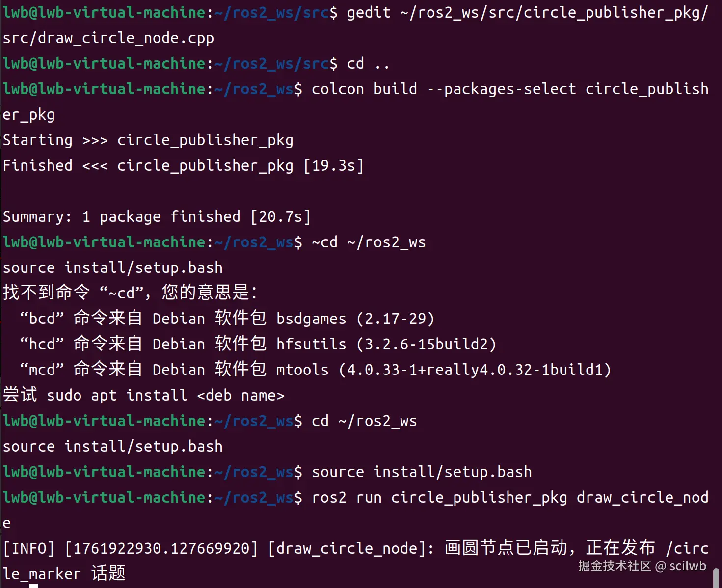
Task: Click the terminal cursor block on the last line
Action: [33, 586]
